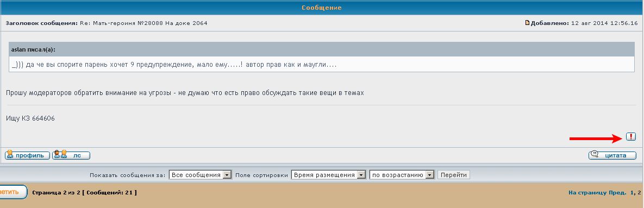Expand the Время размещения sort field dropdown
644x208 pixels.
point(328,175)
